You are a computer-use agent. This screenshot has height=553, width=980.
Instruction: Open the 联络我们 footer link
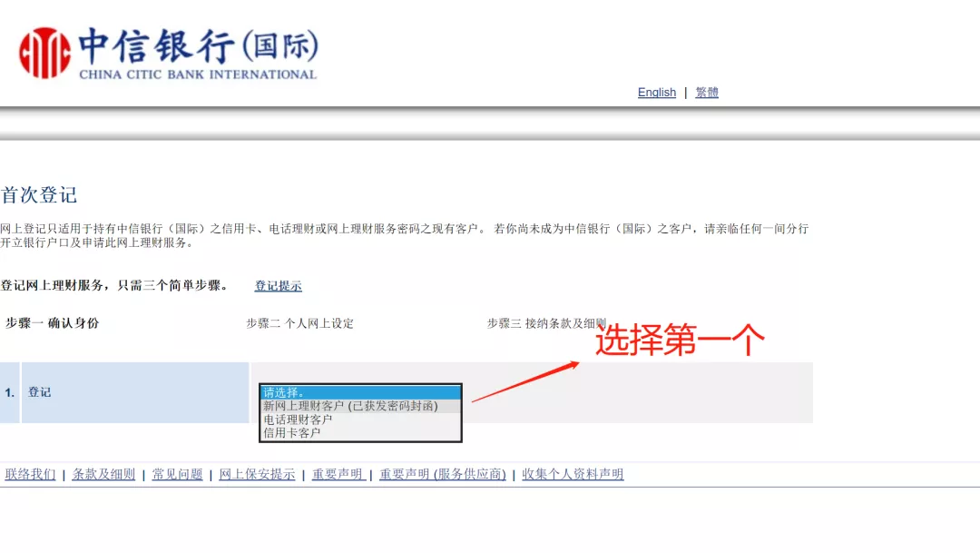30,474
